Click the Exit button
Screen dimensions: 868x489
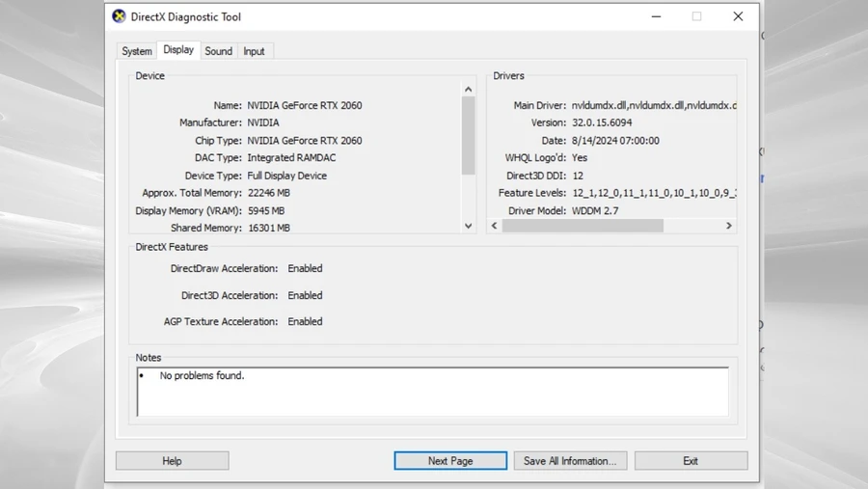[691, 461]
